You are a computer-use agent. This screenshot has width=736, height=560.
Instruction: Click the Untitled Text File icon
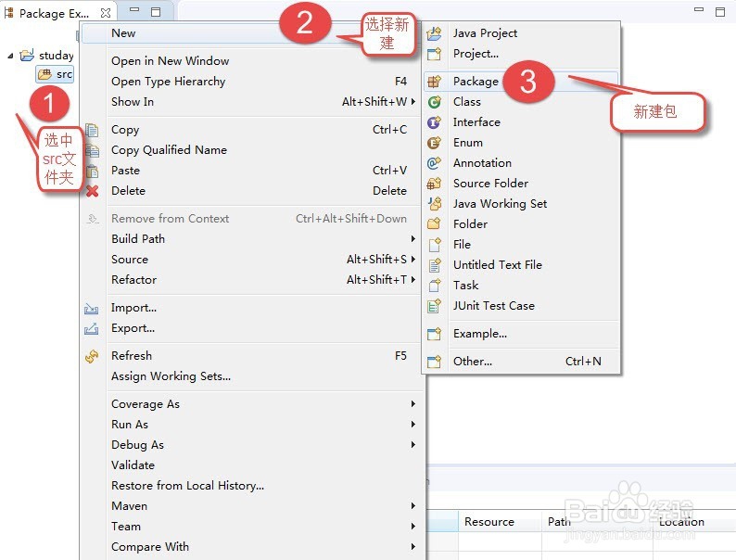435,265
